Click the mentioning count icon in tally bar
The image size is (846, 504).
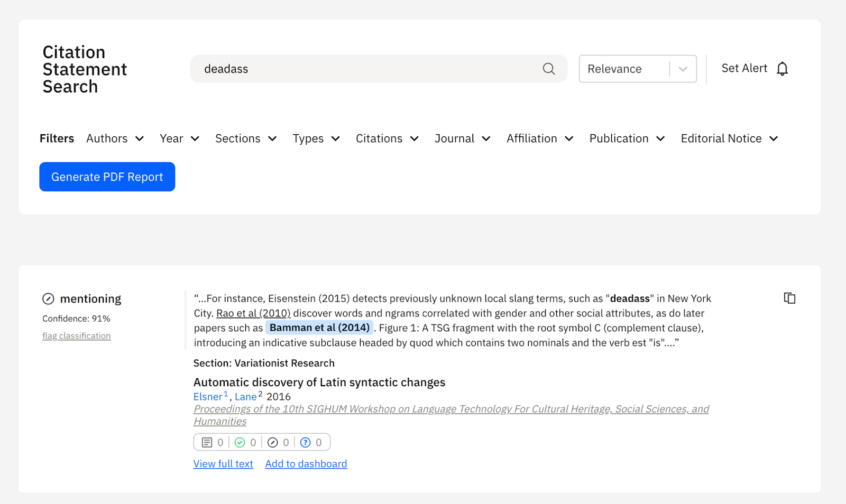coord(273,443)
